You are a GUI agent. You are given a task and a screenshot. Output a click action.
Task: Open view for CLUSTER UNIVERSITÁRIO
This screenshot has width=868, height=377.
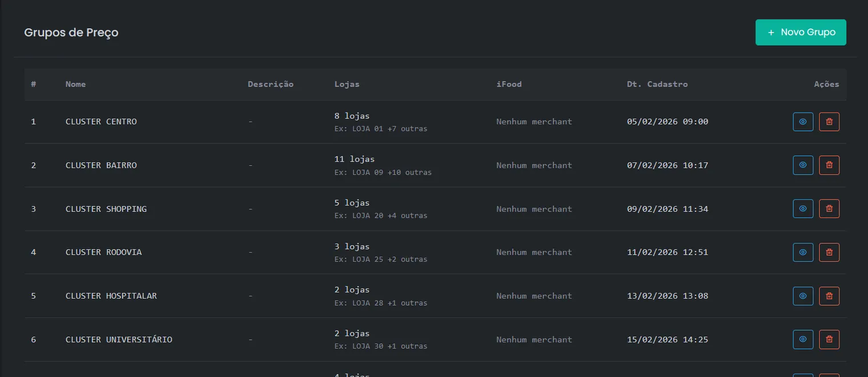click(803, 339)
